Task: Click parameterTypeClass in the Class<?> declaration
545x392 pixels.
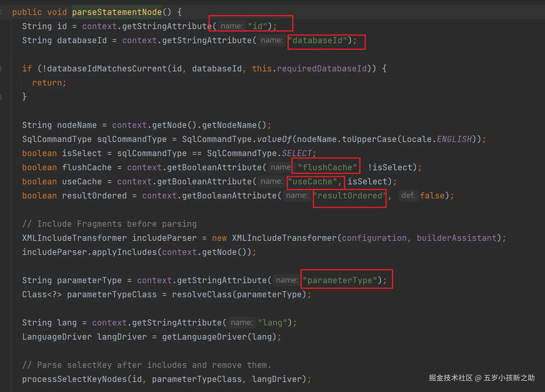Action: click(112, 294)
